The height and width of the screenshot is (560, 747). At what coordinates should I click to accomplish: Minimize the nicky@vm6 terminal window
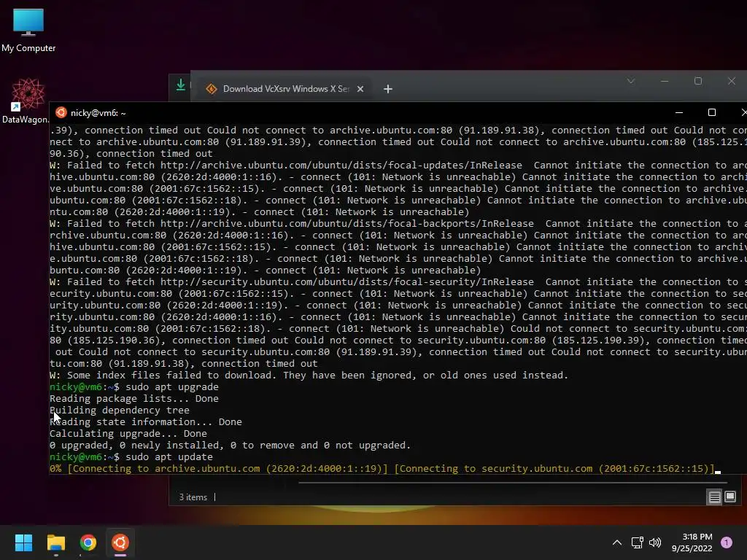pos(679,112)
